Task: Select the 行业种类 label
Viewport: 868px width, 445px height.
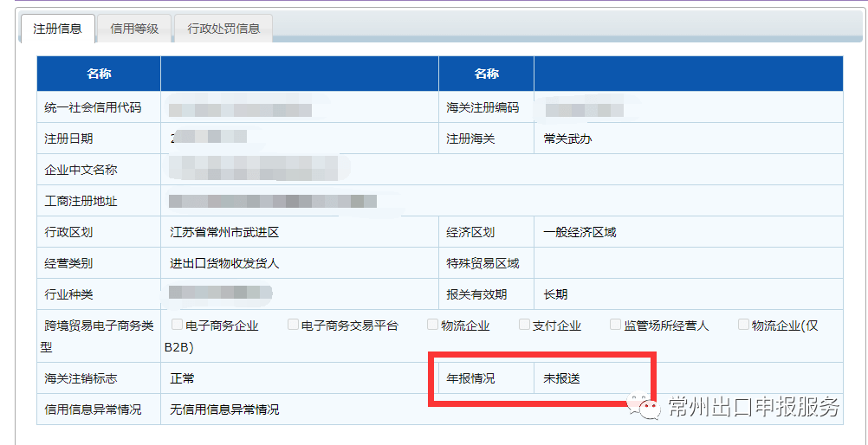Action: point(68,293)
